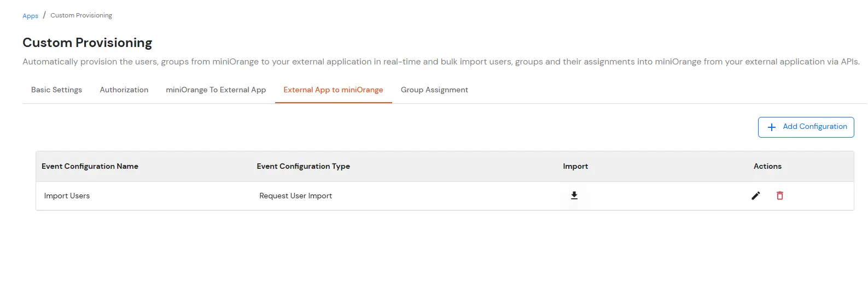Click the Add Configuration button label

coord(815,126)
